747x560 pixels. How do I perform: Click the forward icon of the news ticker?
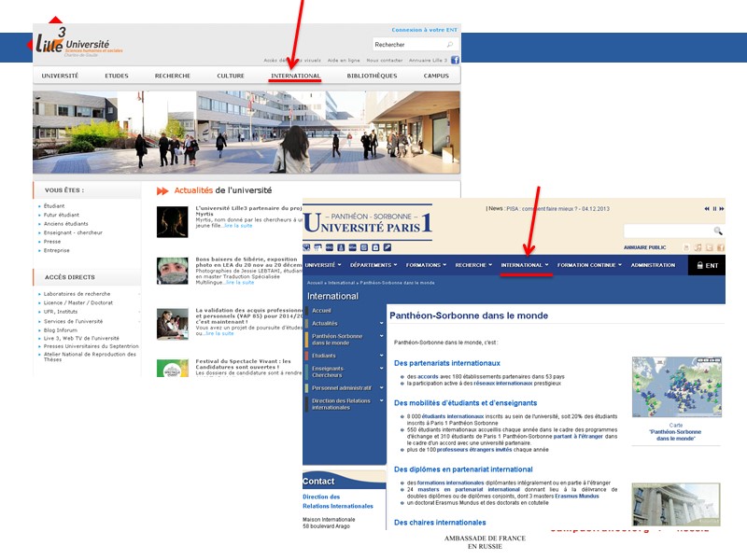tap(722, 208)
